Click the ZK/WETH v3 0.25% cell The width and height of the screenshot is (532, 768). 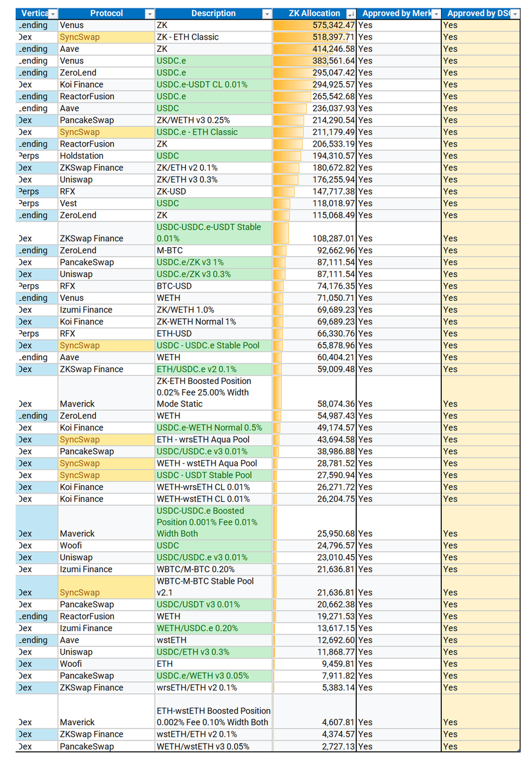214,120
